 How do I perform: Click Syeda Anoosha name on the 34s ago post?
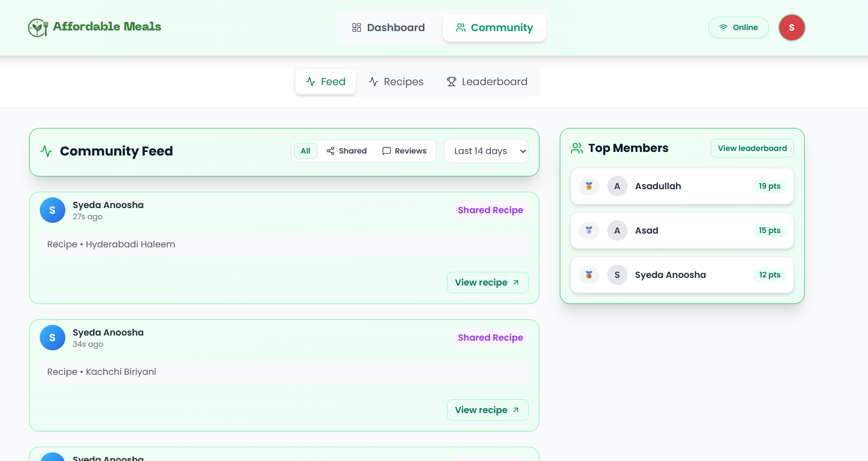pos(108,332)
